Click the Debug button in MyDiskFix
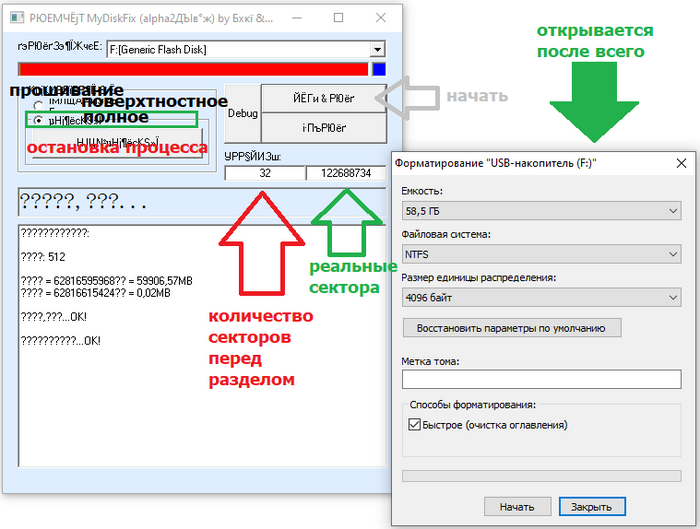Image resolution: width=700 pixels, height=529 pixels. click(242, 113)
